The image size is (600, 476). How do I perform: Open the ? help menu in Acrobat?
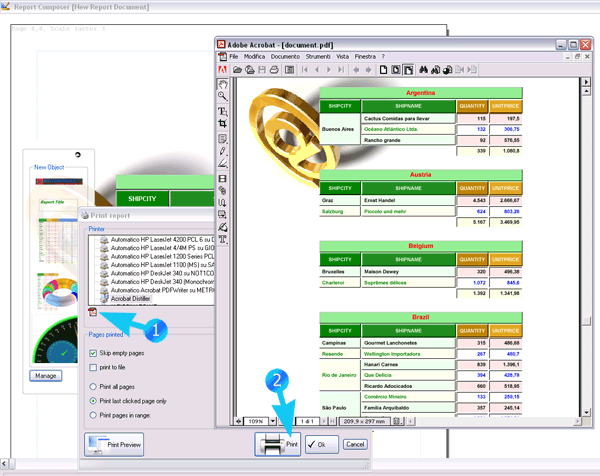(x=383, y=57)
